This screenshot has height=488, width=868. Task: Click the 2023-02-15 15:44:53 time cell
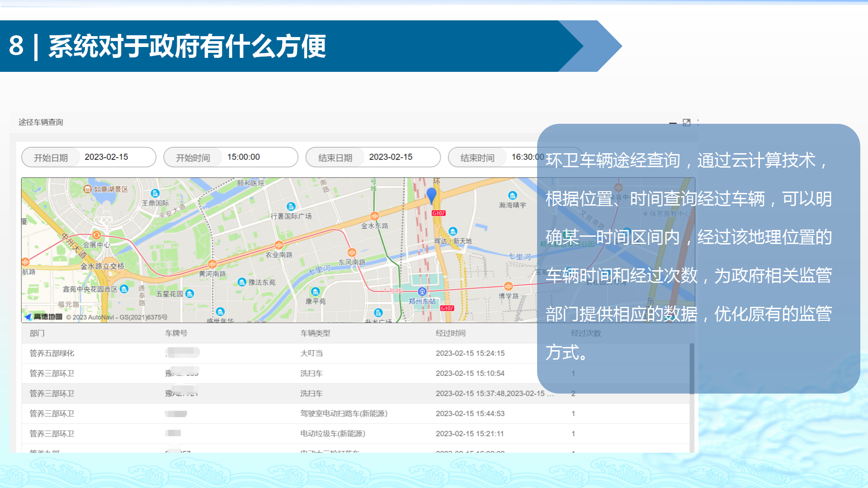(x=470, y=413)
